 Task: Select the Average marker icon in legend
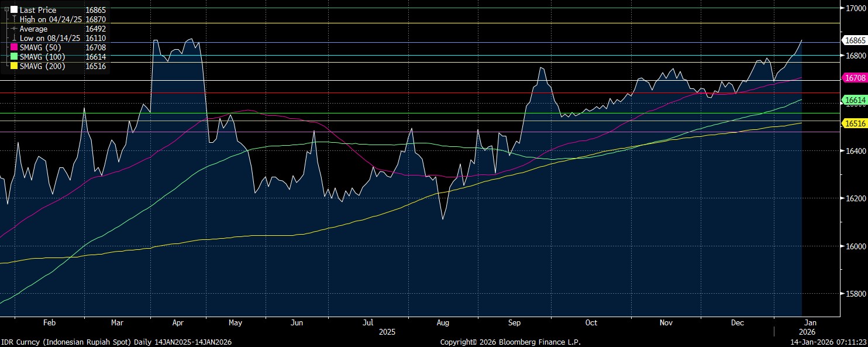click(x=14, y=29)
